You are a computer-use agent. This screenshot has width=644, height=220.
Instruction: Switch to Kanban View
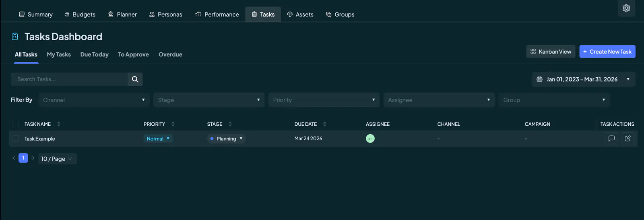point(551,52)
